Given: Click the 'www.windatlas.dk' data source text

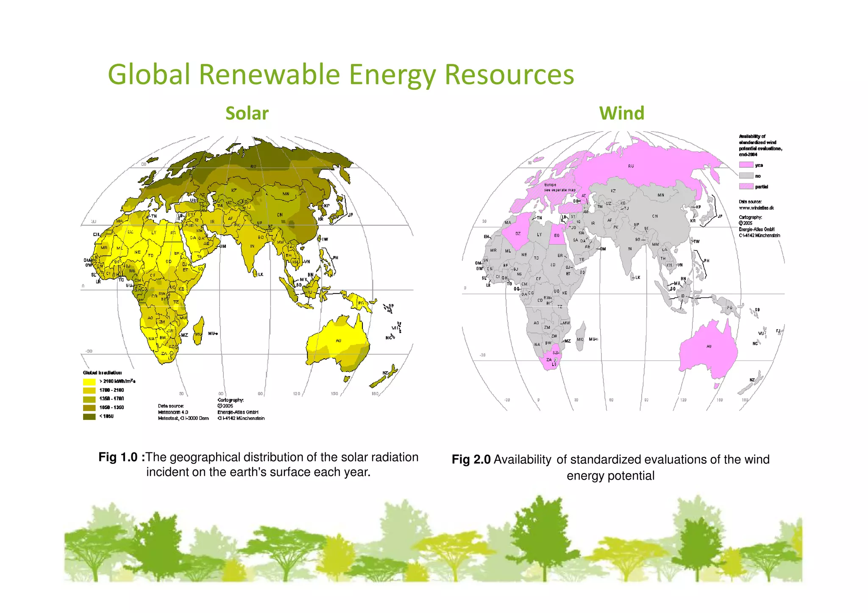Looking at the screenshot, I should pos(756,208).
